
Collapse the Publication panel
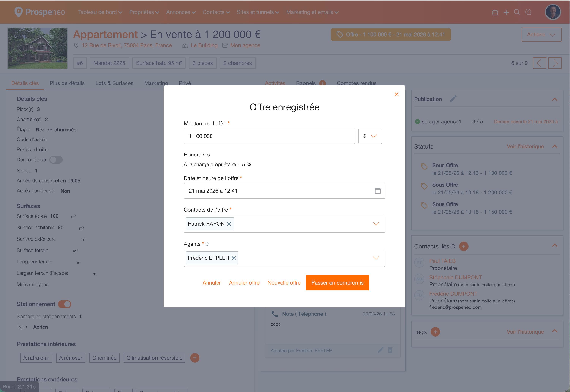point(554,99)
